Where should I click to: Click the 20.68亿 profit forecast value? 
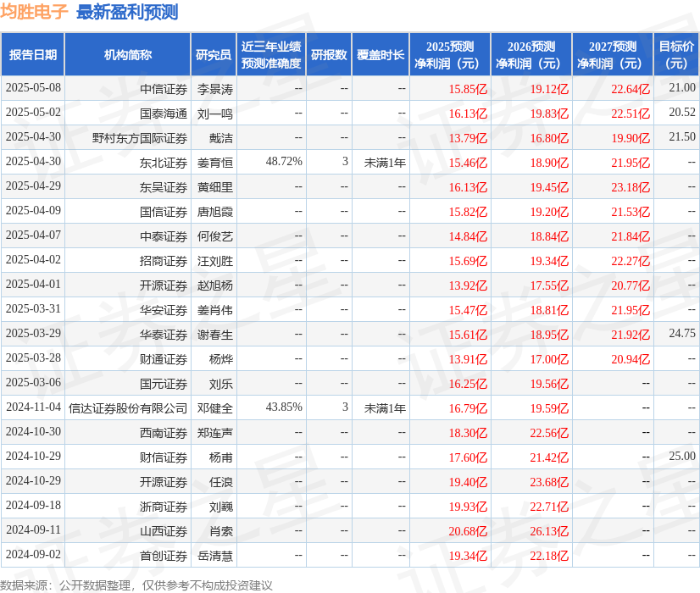[x=468, y=530]
